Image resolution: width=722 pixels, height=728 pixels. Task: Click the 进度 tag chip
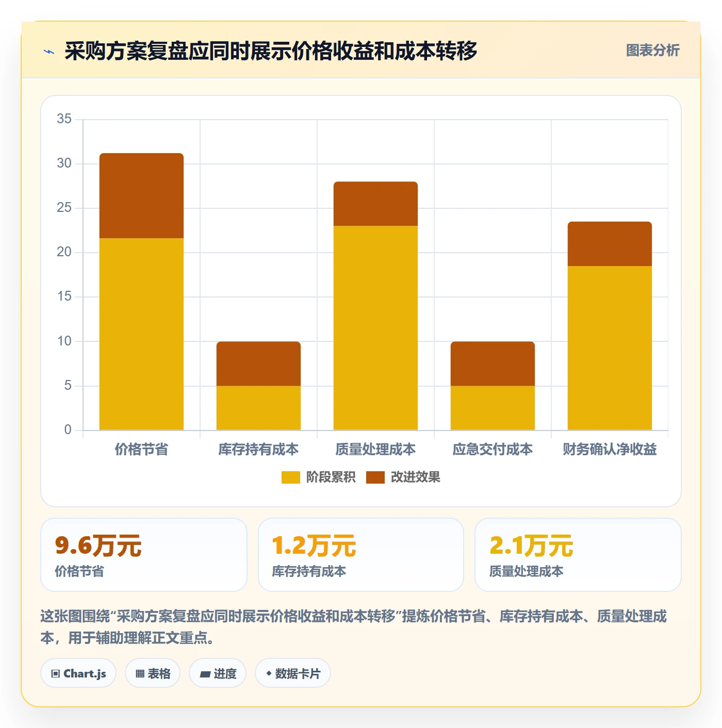218,673
